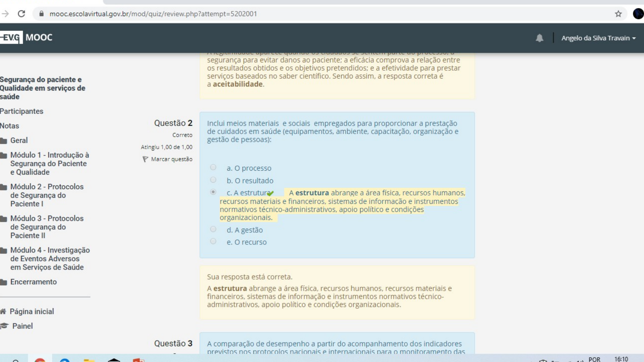Open the course title Segurança do paciente link
The width and height of the screenshot is (644, 362).
43,88
